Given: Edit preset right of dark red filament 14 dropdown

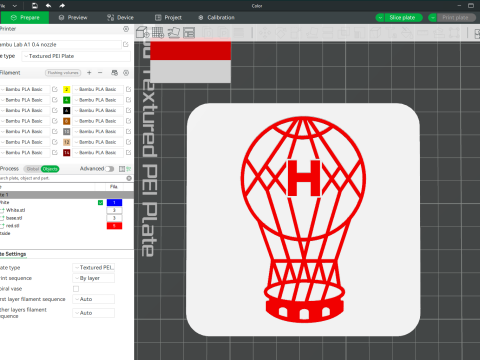Looking at the screenshot, I should pyautogui.click(x=129, y=153).
